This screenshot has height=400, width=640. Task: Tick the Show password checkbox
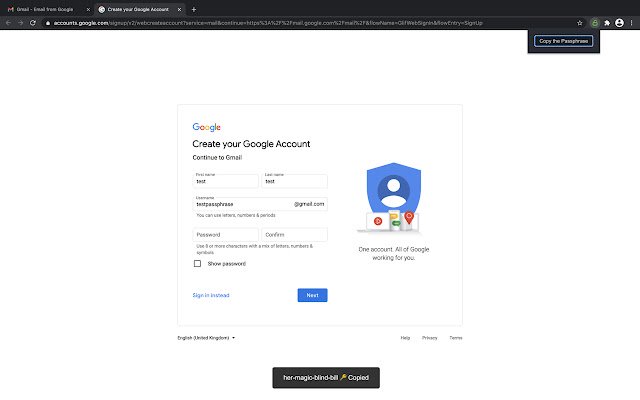tap(197, 264)
